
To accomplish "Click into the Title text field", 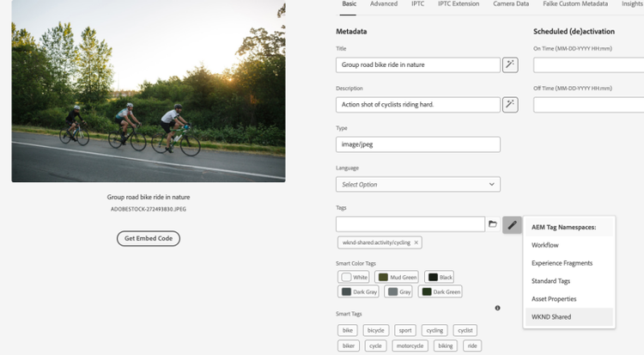I will point(417,64).
